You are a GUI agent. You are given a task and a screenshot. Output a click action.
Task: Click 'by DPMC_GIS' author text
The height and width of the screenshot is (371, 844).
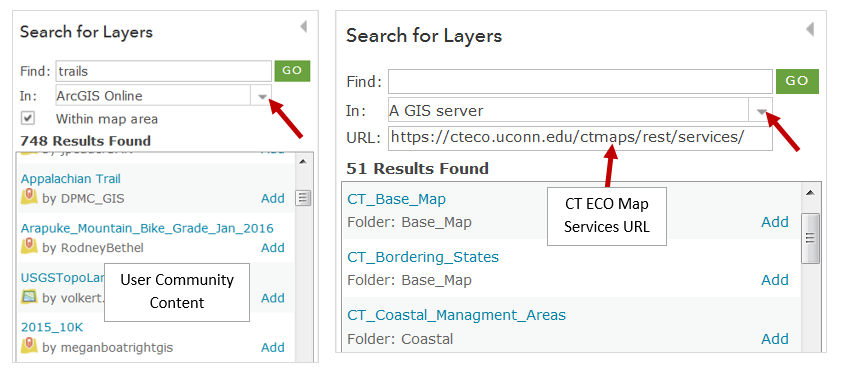[x=83, y=198]
